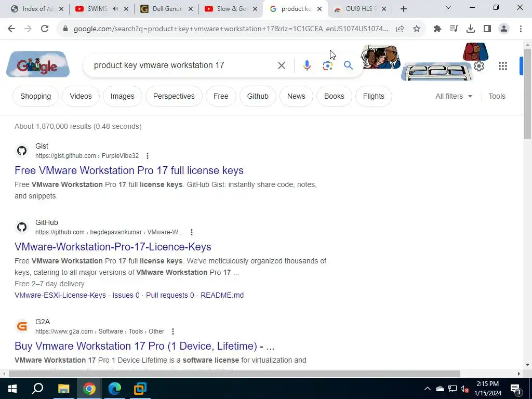The height and width of the screenshot is (399, 532).
Task: Filter results by Perspectives
Action: point(174,96)
